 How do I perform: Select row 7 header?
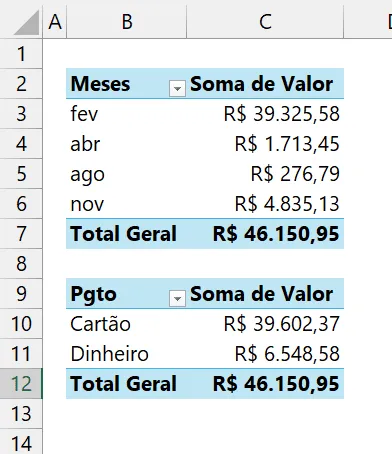point(21,234)
